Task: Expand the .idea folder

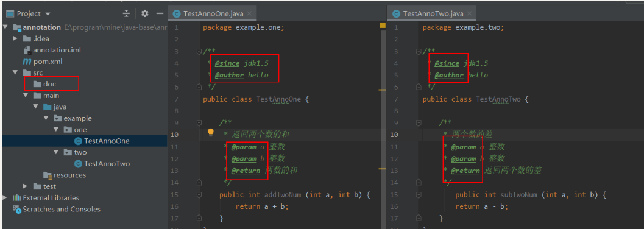Action: pyautogui.click(x=15, y=38)
